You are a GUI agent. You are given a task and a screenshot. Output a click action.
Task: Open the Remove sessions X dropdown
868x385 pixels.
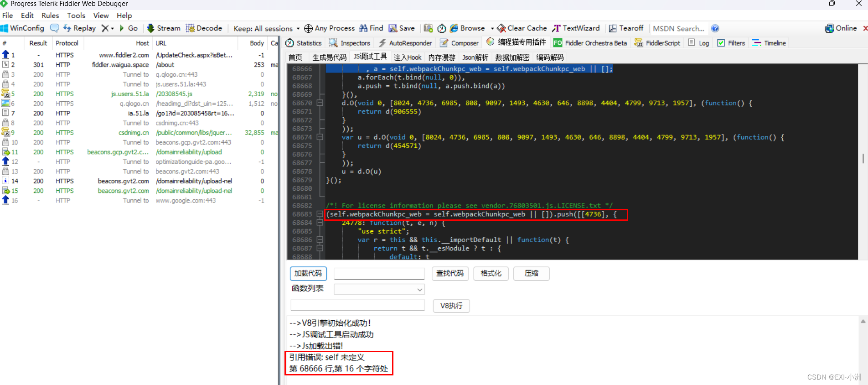click(108, 28)
